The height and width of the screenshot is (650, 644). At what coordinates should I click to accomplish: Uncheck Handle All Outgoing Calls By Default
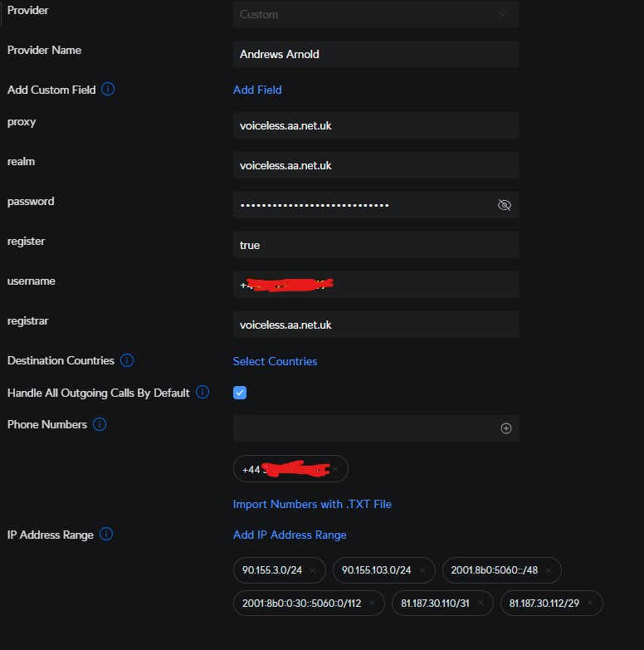240,393
